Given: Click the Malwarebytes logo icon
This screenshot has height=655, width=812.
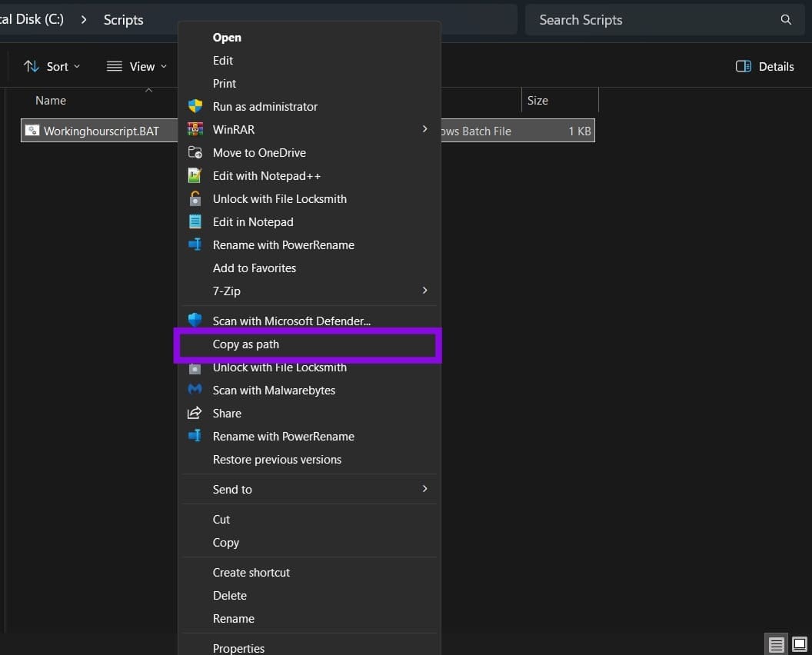Looking at the screenshot, I should [195, 389].
